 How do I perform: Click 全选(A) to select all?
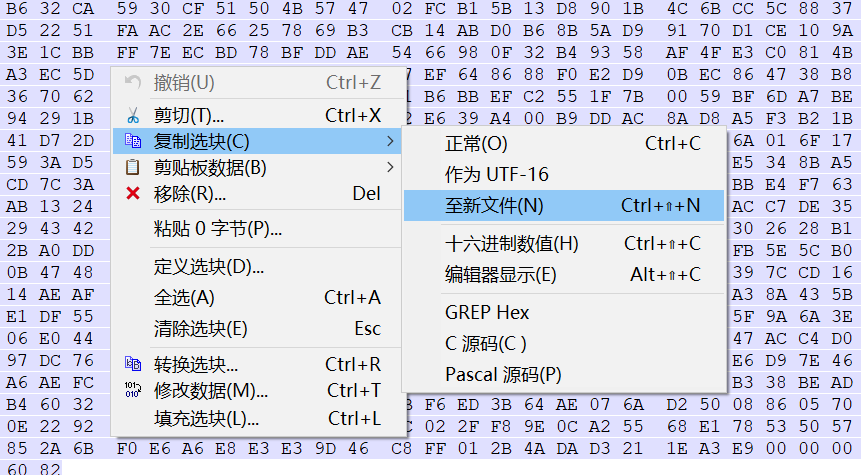184,297
